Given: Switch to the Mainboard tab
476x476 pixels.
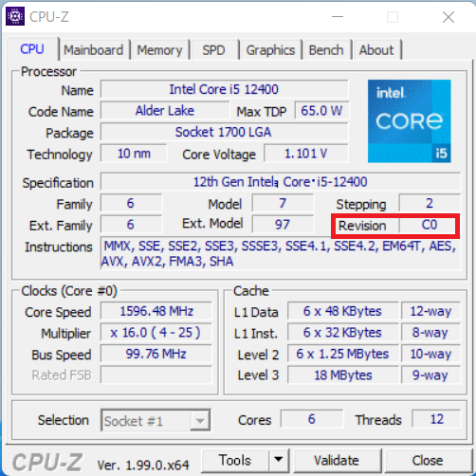Looking at the screenshot, I should 94,50.
